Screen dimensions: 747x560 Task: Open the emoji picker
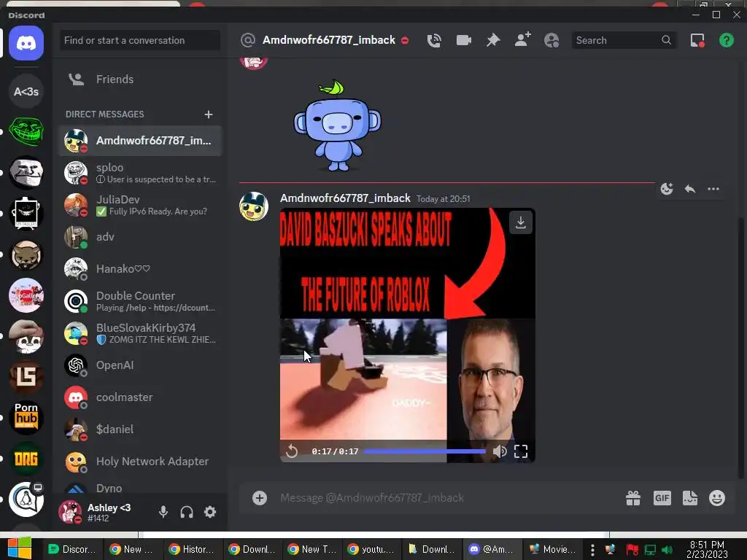click(717, 498)
